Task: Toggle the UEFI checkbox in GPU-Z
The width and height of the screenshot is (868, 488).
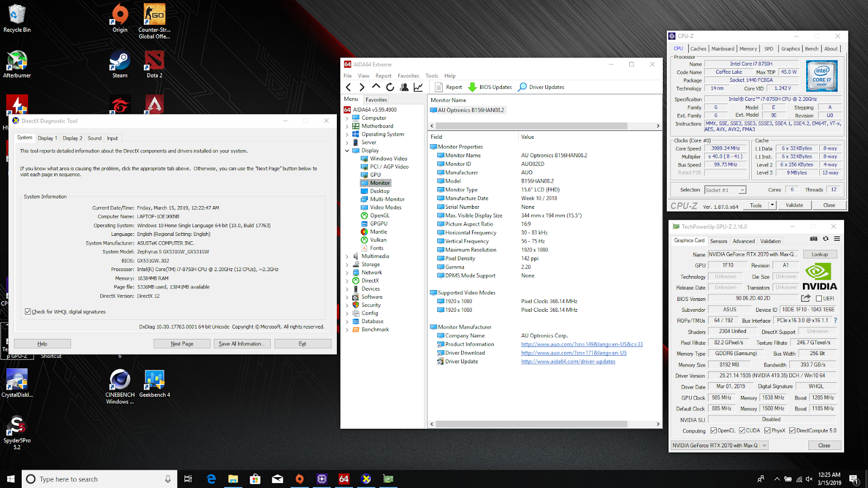Action: point(819,299)
